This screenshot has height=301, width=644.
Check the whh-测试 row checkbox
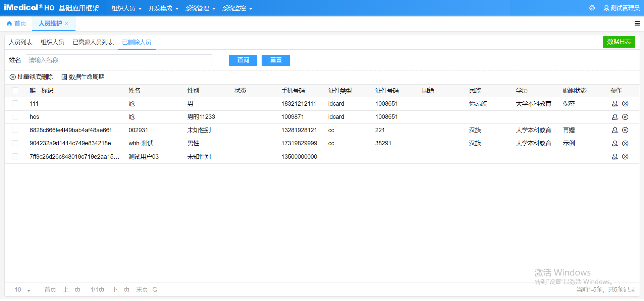pyautogui.click(x=15, y=143)
